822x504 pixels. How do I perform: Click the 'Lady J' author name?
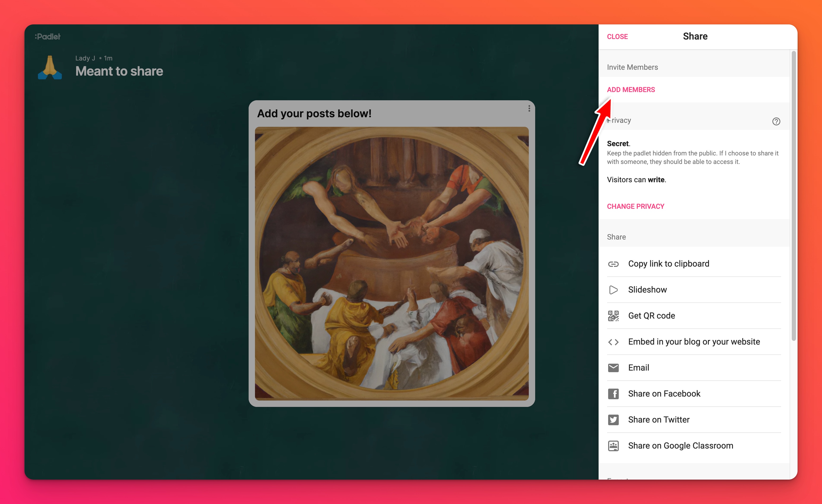(x=85, y=58)
